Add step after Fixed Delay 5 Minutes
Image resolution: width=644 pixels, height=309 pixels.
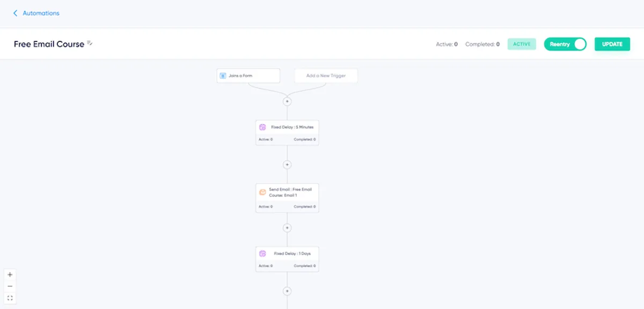(287, 165)
